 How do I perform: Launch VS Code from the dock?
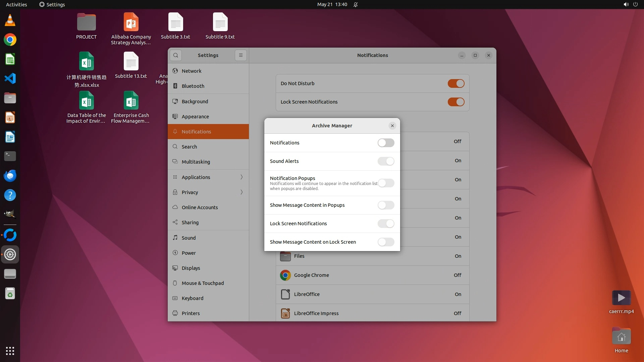[x=10, y=79]
